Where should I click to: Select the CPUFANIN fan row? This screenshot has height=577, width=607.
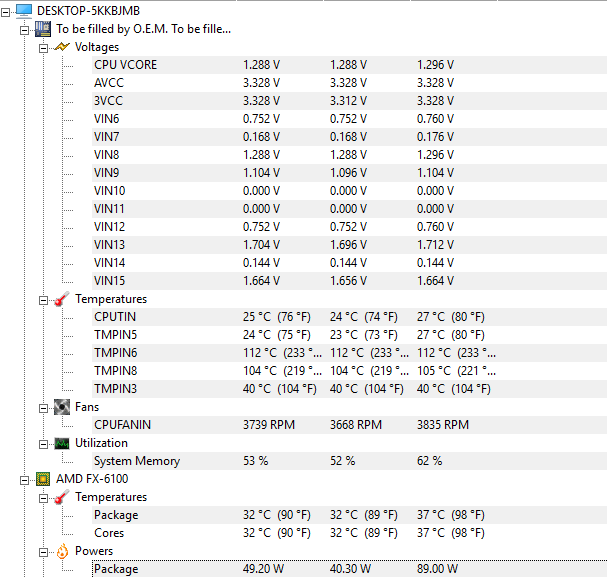(350, 425)
